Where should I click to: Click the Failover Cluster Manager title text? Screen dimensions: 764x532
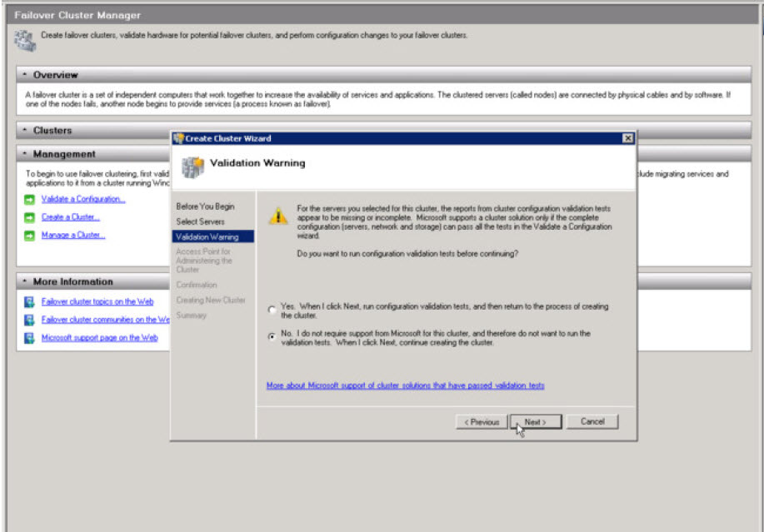[x=77, y=15]
